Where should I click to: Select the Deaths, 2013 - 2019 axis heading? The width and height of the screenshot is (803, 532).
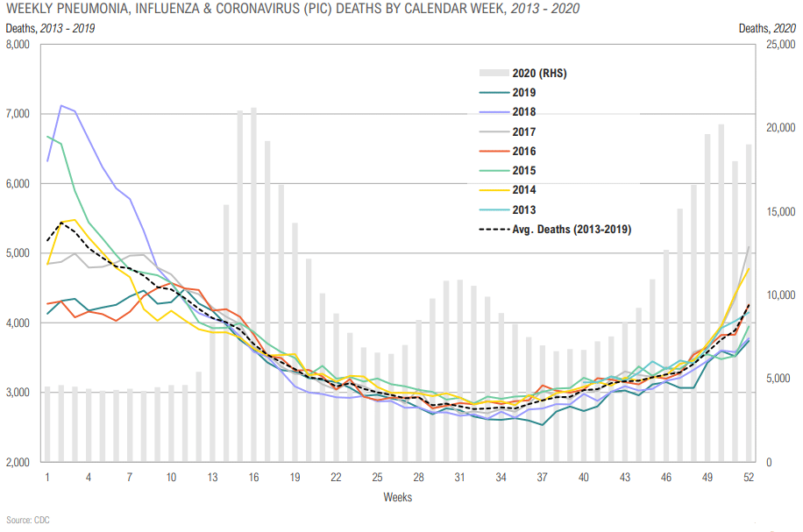tap(50, 28)
